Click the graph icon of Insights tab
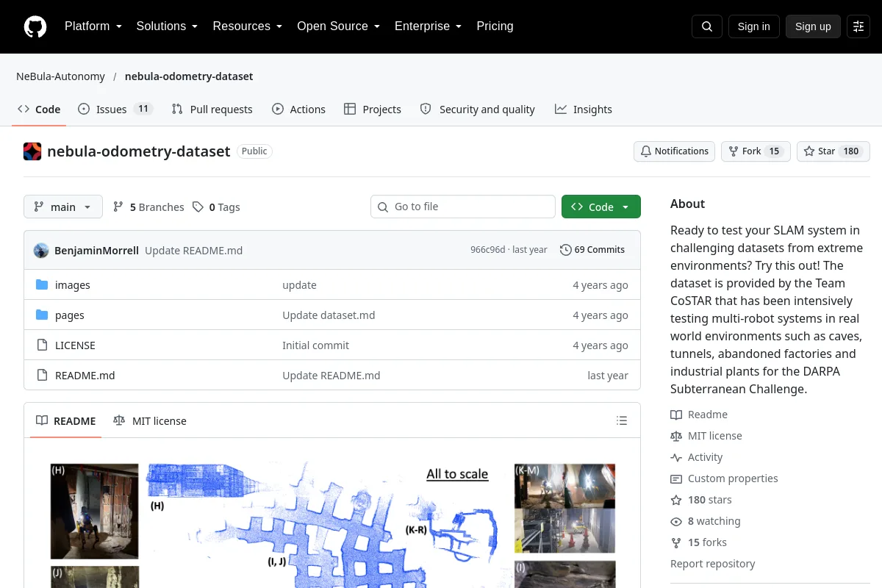Screen dimensions: 882x588 [561, 109]
